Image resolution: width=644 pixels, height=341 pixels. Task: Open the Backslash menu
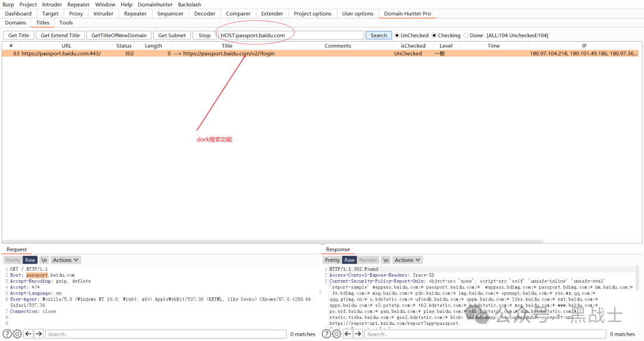point(190,5)
